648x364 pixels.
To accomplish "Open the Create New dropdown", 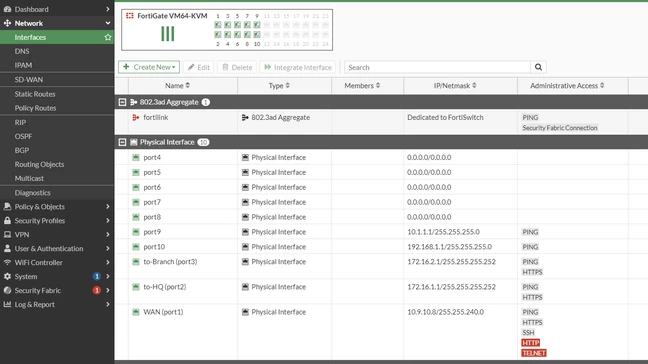I will tap(149, 67).
